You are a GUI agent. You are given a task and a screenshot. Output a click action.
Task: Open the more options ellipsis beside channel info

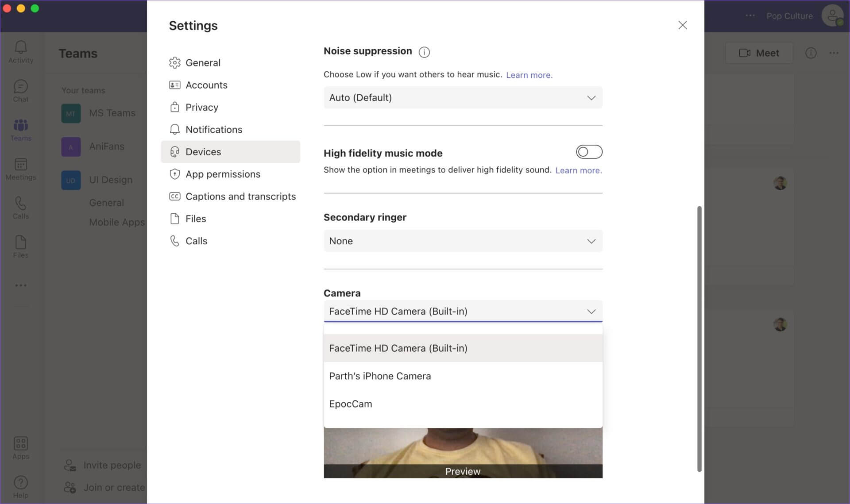tap(834, 53)
